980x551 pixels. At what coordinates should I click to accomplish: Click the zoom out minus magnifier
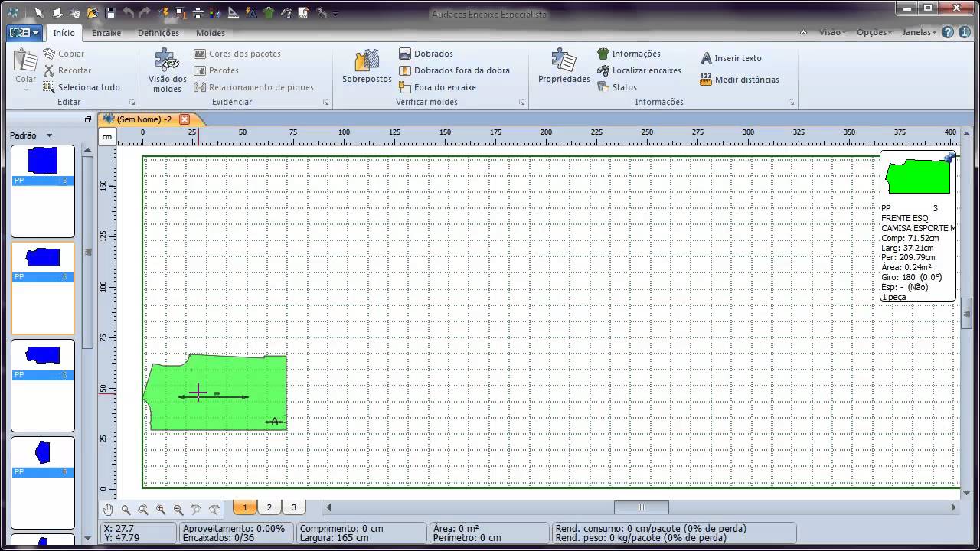click(x=178, y=509)
